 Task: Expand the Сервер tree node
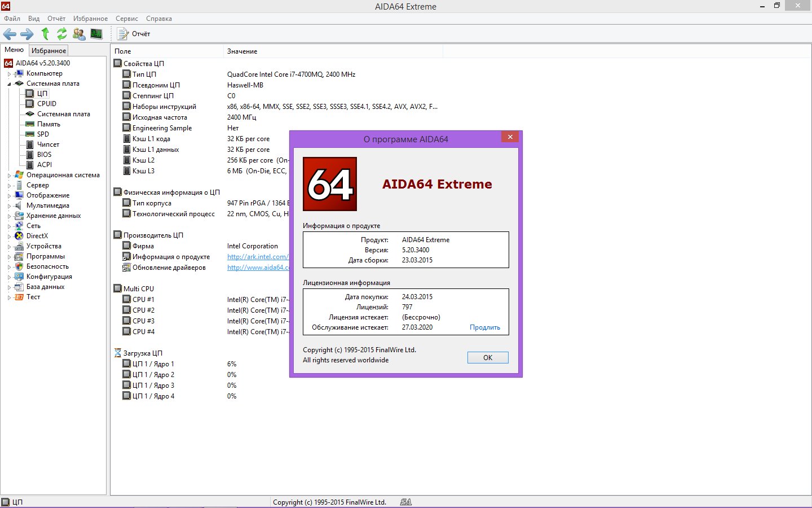9,186
